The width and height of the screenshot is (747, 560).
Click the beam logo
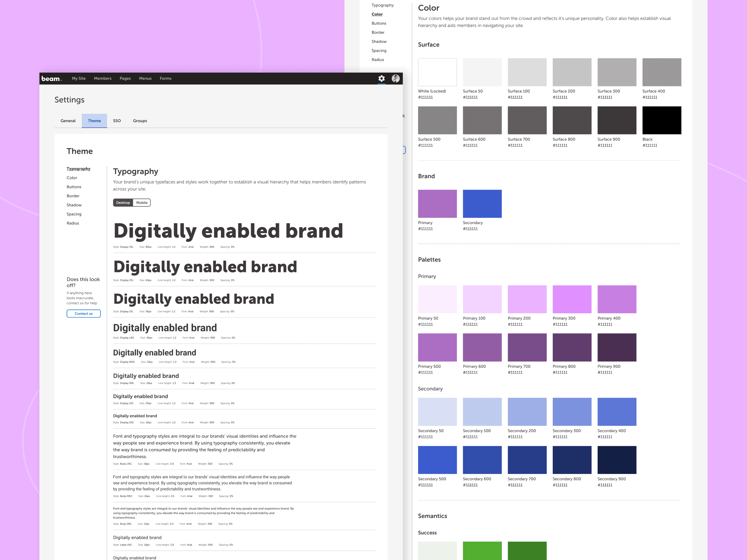pyautogui.click(x=51, y=79)
